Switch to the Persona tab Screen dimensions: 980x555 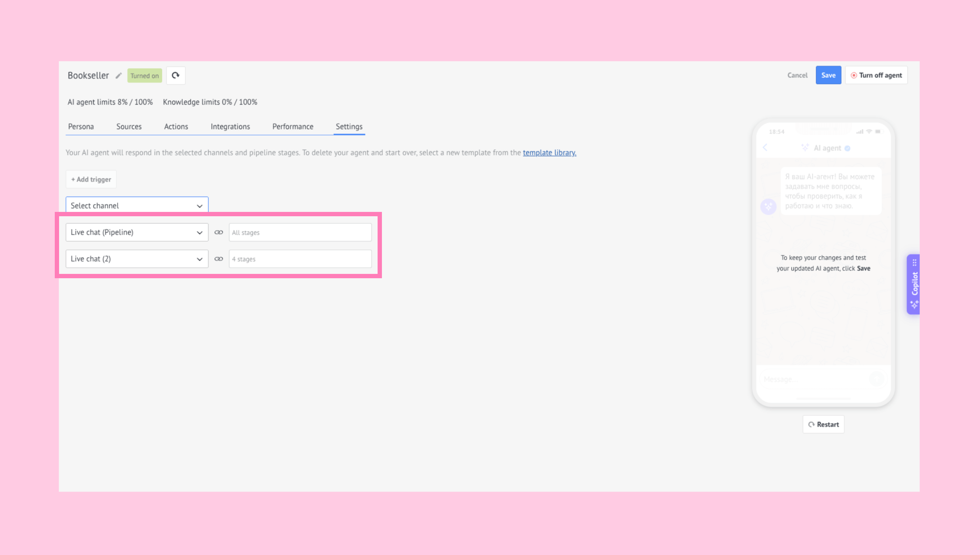pyautogui.click(x=81, y=126)
